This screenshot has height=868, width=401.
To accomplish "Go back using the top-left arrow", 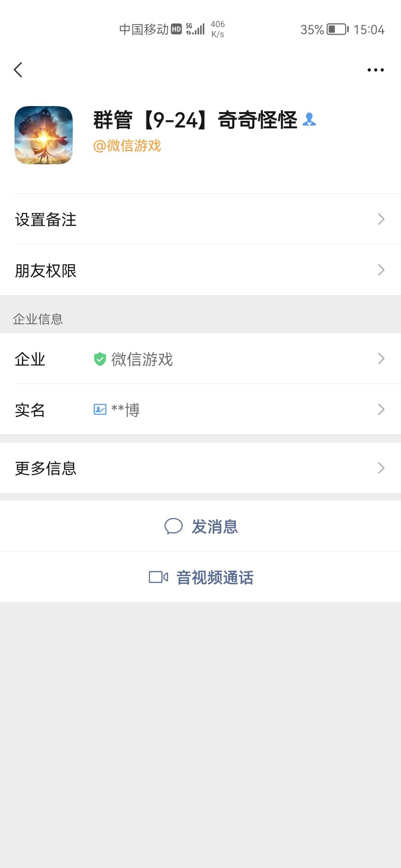I will pyautogui.click(x=18, y=70).
